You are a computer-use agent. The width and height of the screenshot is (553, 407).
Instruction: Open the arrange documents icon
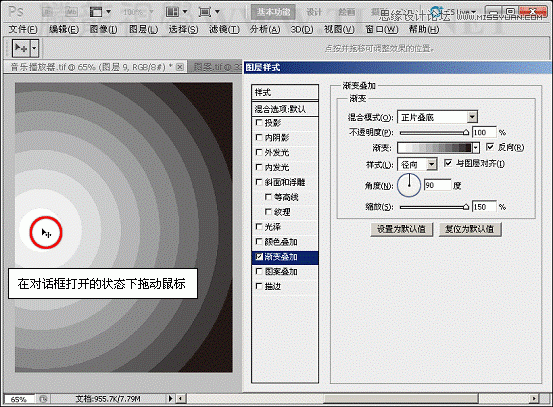click(173, 12)
